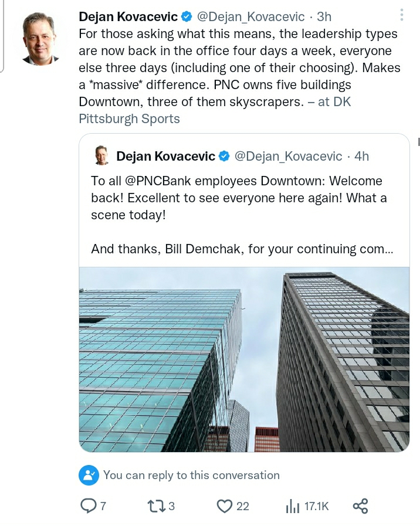The width and height of the screenshot is (420, 526).
Task: Click the reply permissions person icon
Action: pos(88,475)
